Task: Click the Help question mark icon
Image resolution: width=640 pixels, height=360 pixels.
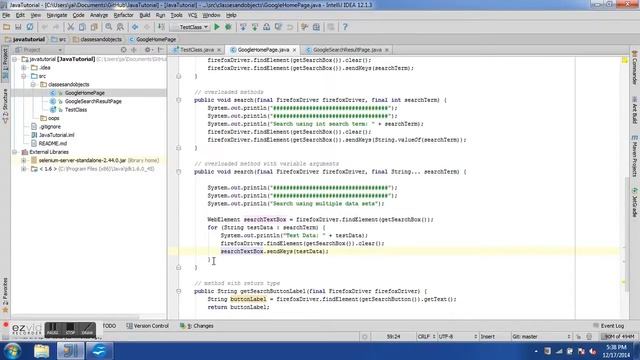Action: click(345, 27)
